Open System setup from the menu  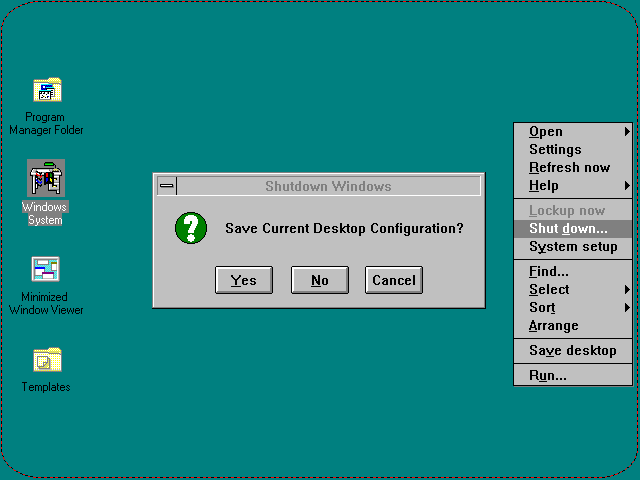pyautogui.click(x=573, y=247)
